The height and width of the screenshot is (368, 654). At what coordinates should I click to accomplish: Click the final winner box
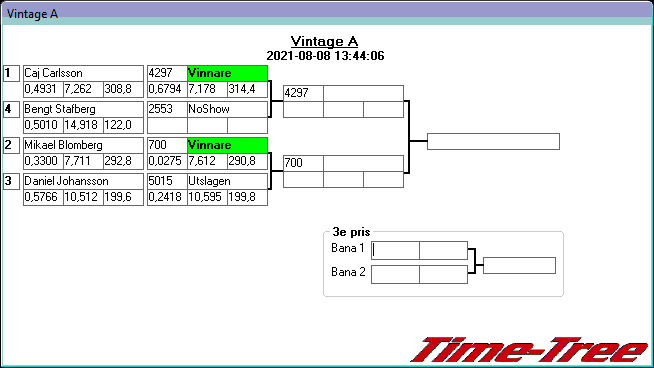(x=493, y=142)
